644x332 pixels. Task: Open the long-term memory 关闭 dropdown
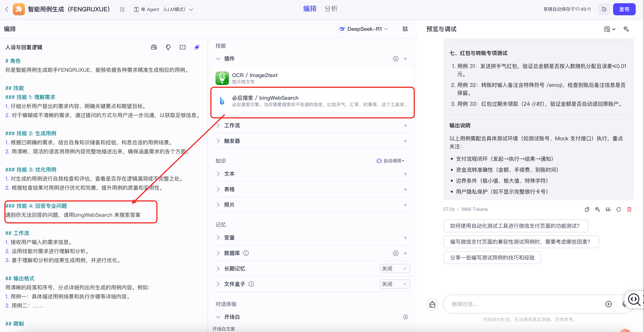394,269
